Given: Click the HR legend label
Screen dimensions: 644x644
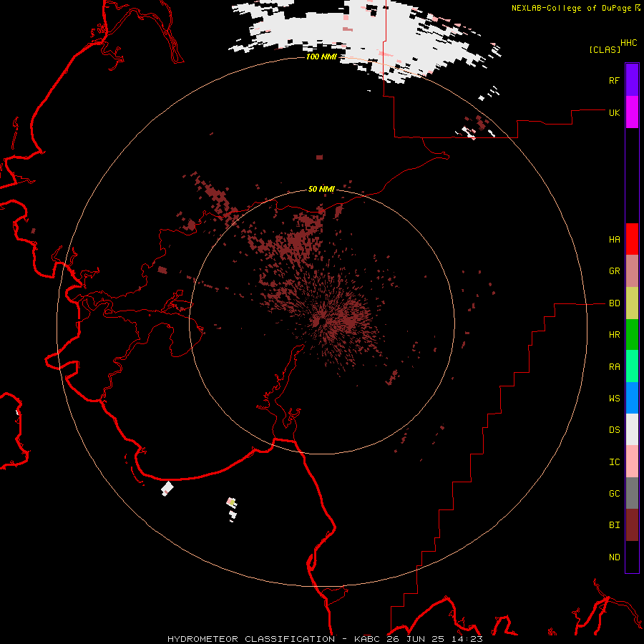Looking at the screenshot, I should click(615, 335).
